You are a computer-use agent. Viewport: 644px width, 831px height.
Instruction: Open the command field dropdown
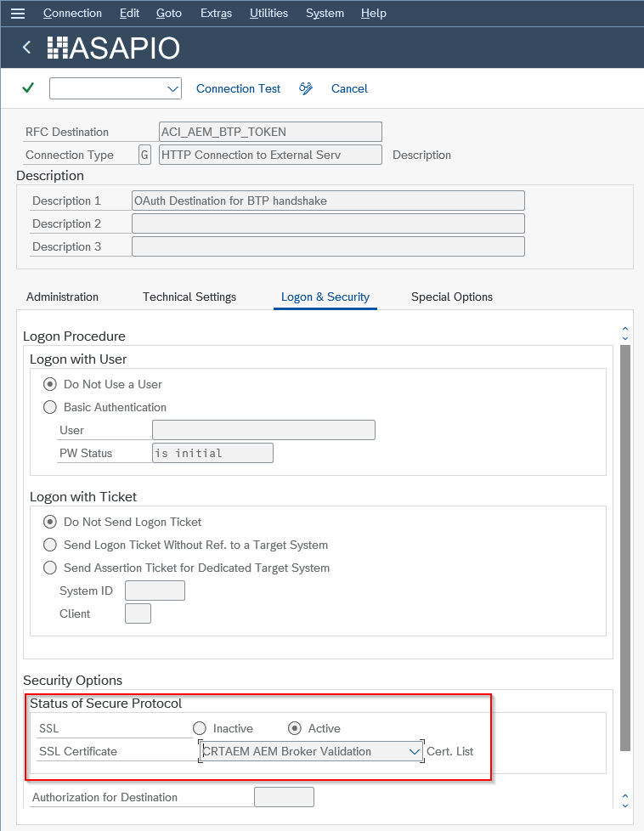172,88
